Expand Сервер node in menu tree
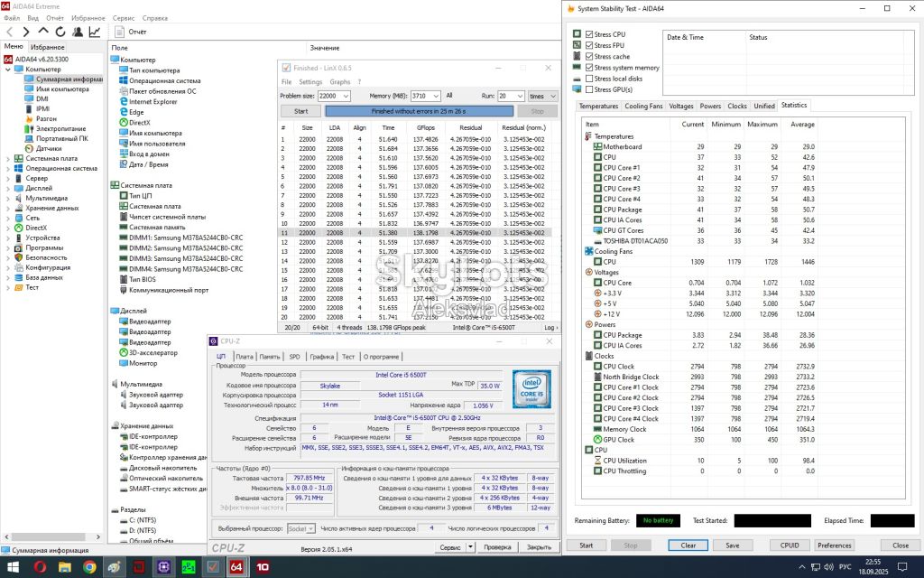The height and width of the screenshot is (578, 924). [7, 178]
